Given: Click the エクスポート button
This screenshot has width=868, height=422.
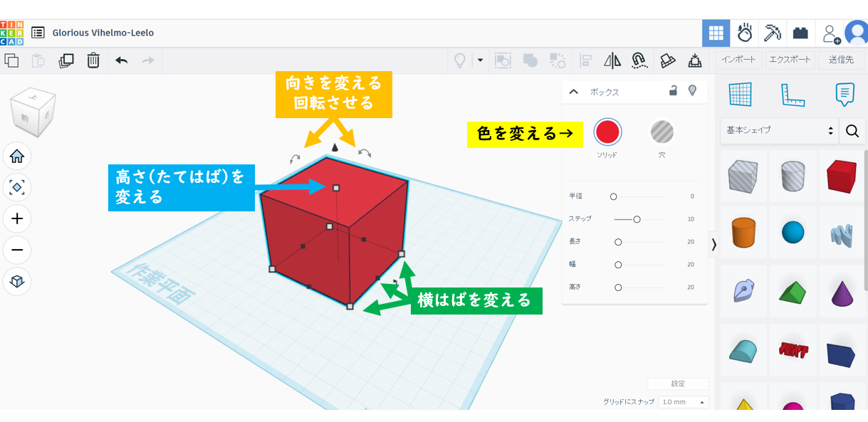Looking at the screenshot, I should (x=790, y=60).
